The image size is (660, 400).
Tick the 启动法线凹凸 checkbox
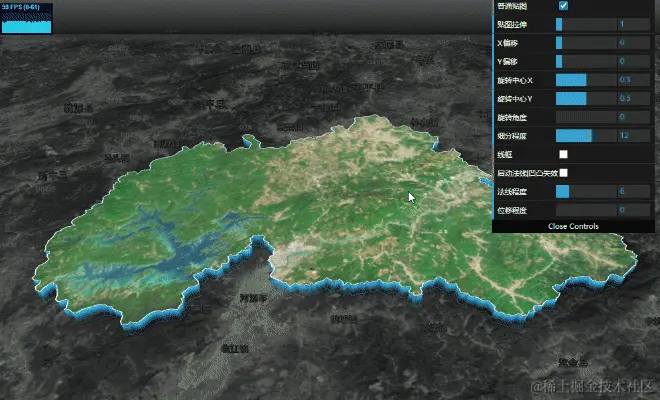(x=563, y=173)
